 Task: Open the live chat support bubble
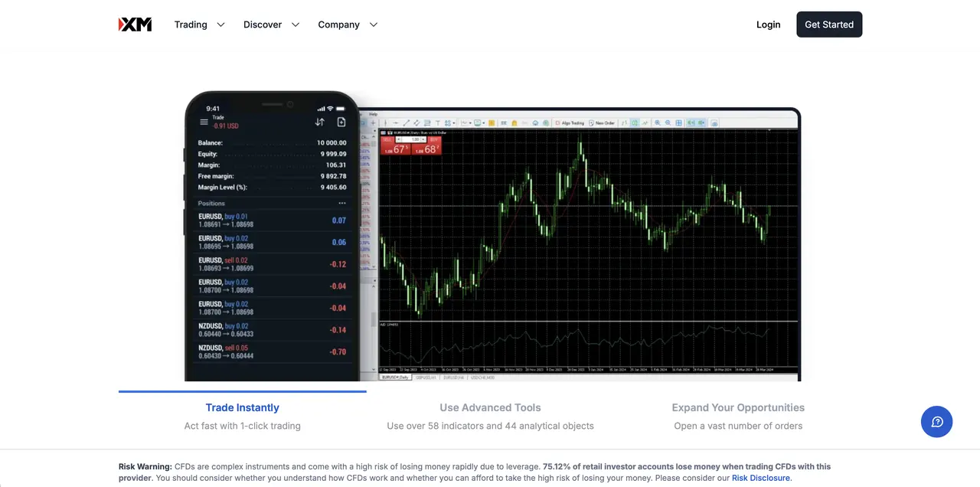tap(936, 422)
